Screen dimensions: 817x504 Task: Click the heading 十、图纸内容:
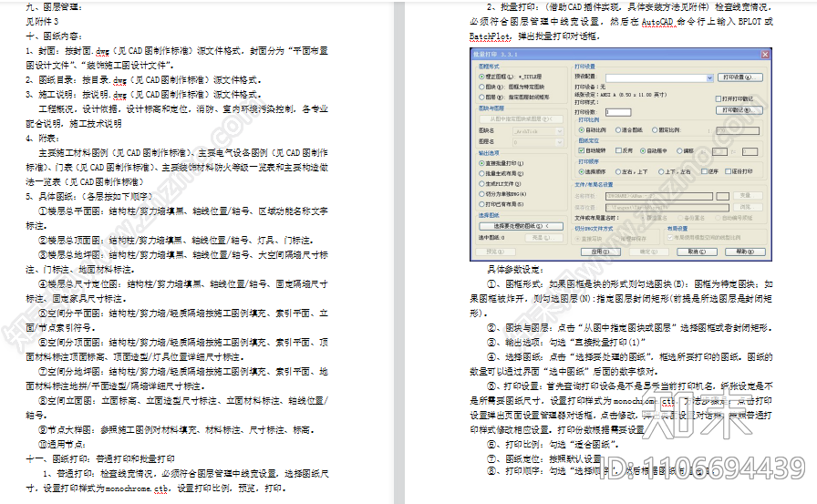pyautogui.click(x=54, y=36)
